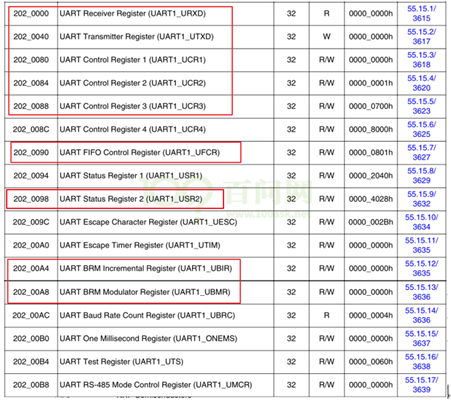Go to link 55.15.15/3637 for UART1_ONEMS

coord(421,338)
